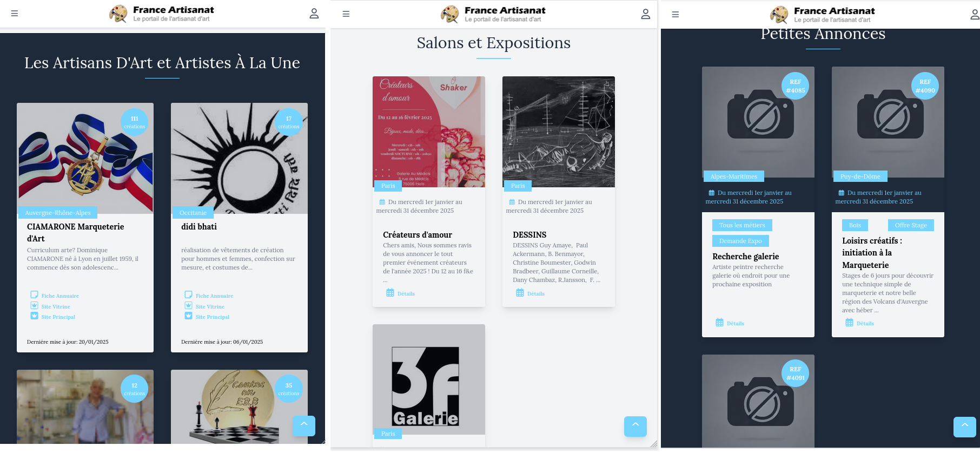Open hamburger menu in the right Petites Annonces panel
This screenshot has height=452, width=980.
[x=676, y=15]
